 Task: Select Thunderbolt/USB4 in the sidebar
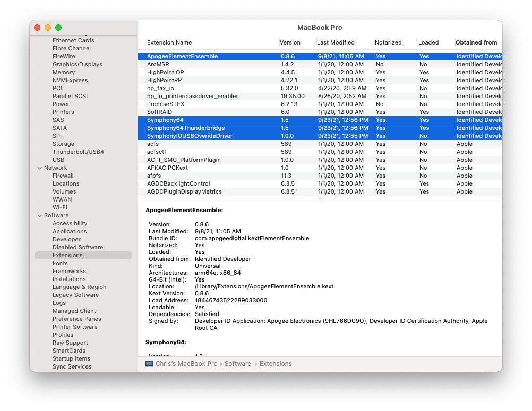click(x=78, y=152)
